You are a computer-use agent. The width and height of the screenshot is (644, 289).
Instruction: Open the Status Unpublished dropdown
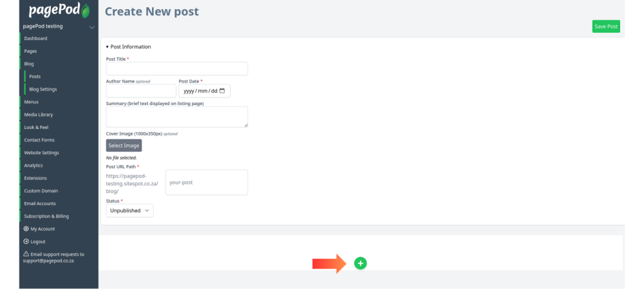(x=130, y=210)
